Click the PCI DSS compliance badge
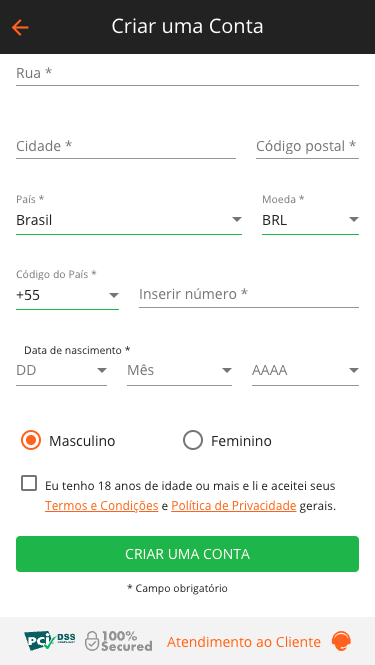The height and width of the screenshot is (665, 375). [50, 641]
